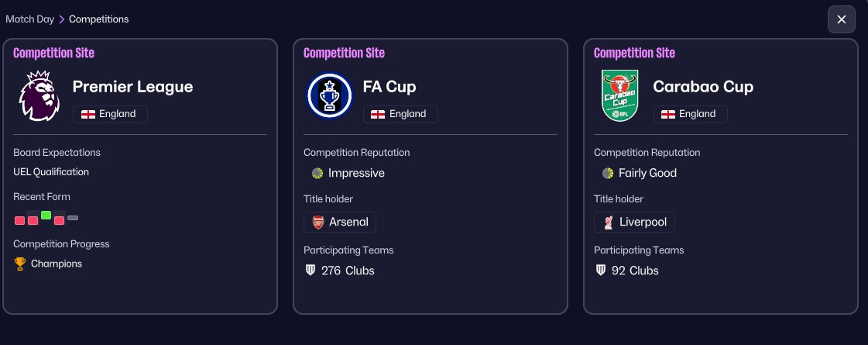The height and width of the screenshot is (345, 868).
Task: Open the Premier League competition title
Action: (x=132, y=87)
